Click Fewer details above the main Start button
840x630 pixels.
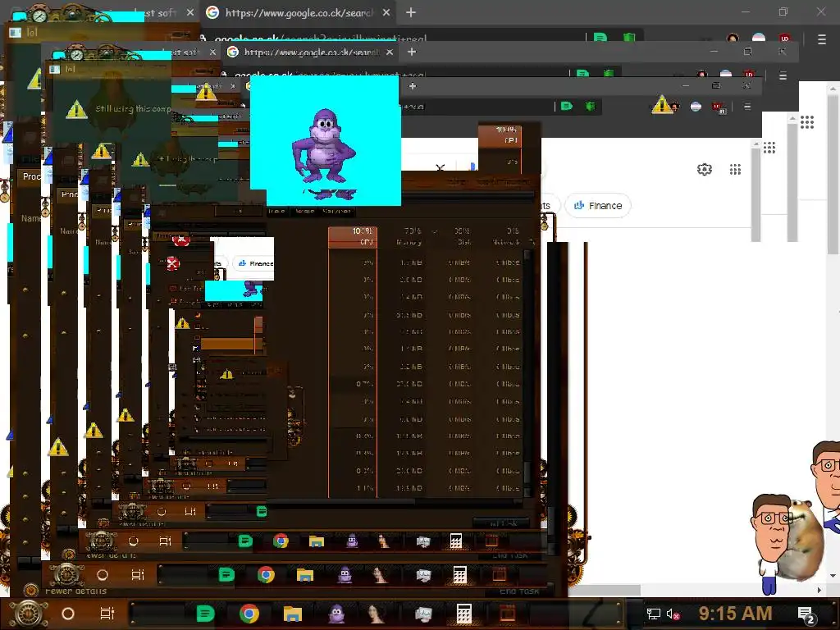[x=75, y=591]
